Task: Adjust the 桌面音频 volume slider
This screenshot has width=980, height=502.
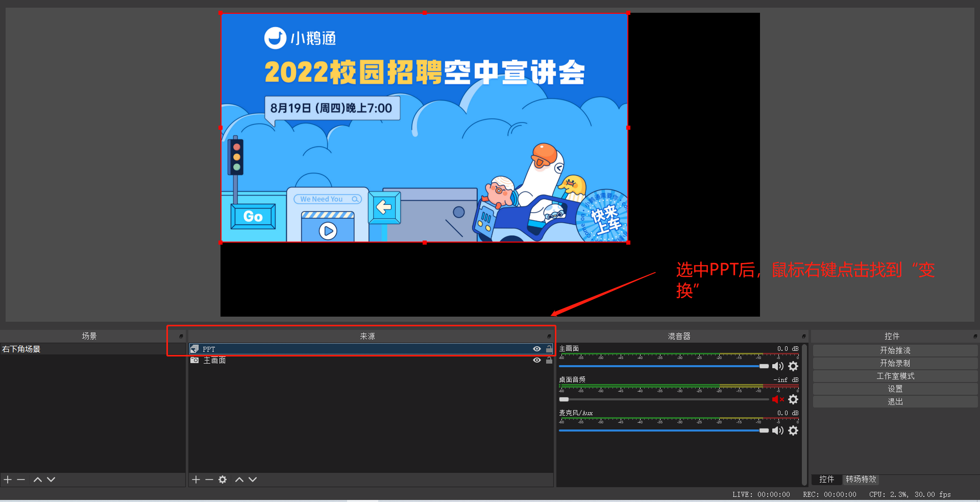Action: pyautogui.click(x=664, y=399)
